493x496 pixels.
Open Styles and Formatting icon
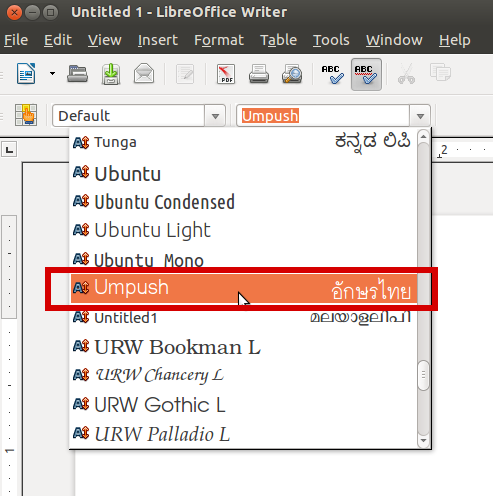coord(26,115)
